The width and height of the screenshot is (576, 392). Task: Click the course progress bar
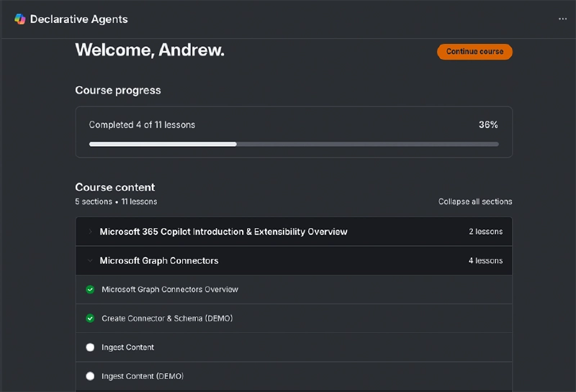pyautogui.click(x=294, y=144)
